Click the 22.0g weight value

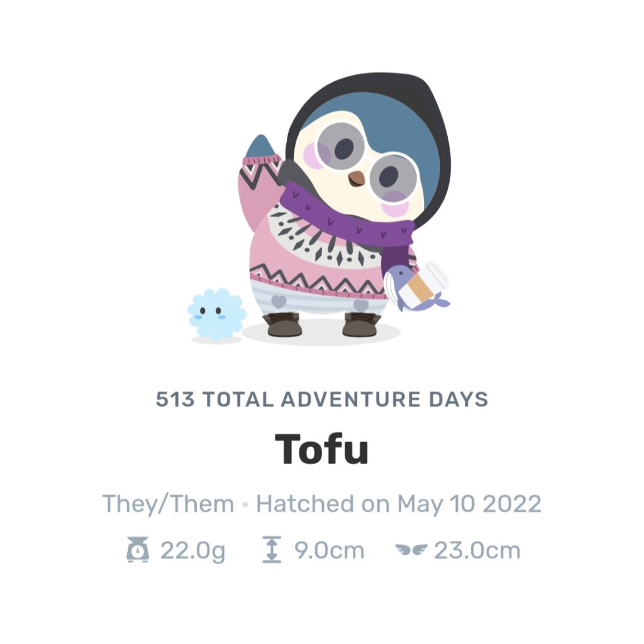(192, 550)
